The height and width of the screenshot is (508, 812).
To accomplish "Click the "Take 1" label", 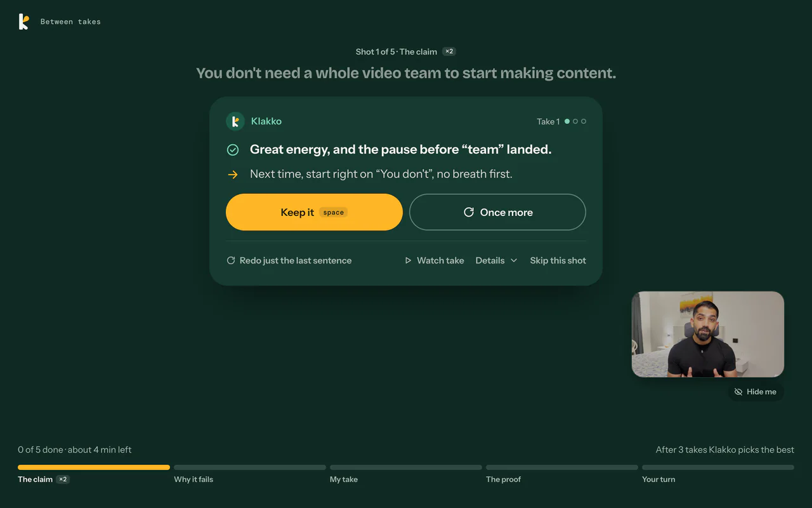I will 548,121.
